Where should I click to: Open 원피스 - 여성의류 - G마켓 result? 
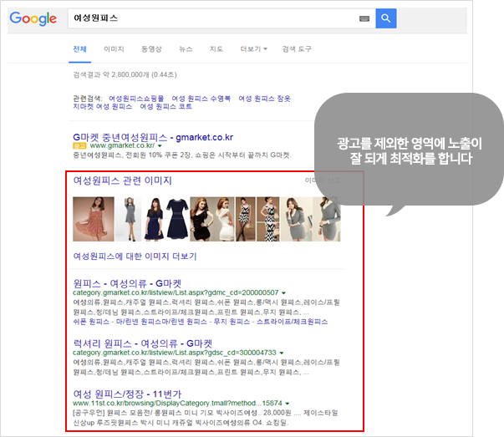tap(127, 283)
